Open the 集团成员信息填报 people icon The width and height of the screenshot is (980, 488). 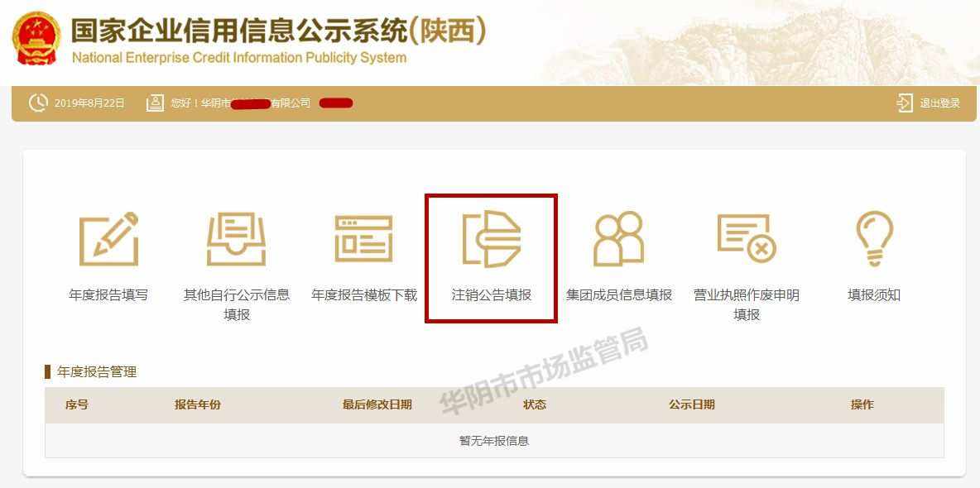point(619,239)
